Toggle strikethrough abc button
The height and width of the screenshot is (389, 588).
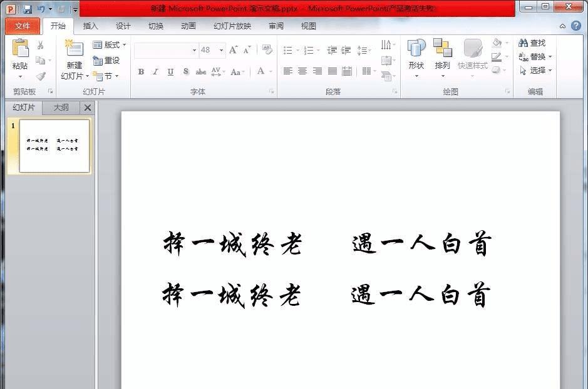[201, 71]
